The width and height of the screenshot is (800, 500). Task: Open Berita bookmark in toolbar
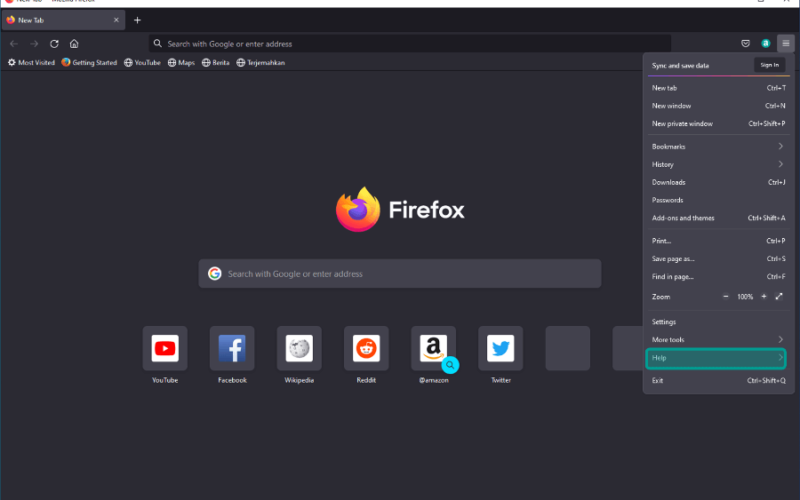(x=216, y=63)
